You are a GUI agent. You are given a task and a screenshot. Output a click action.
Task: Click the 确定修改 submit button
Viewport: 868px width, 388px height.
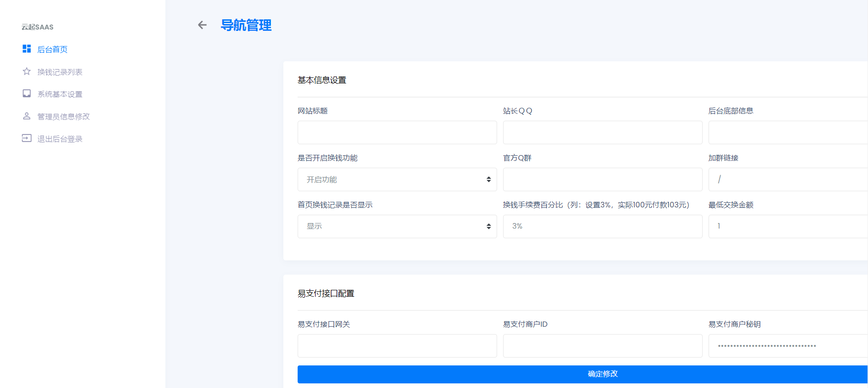point(583,374)
